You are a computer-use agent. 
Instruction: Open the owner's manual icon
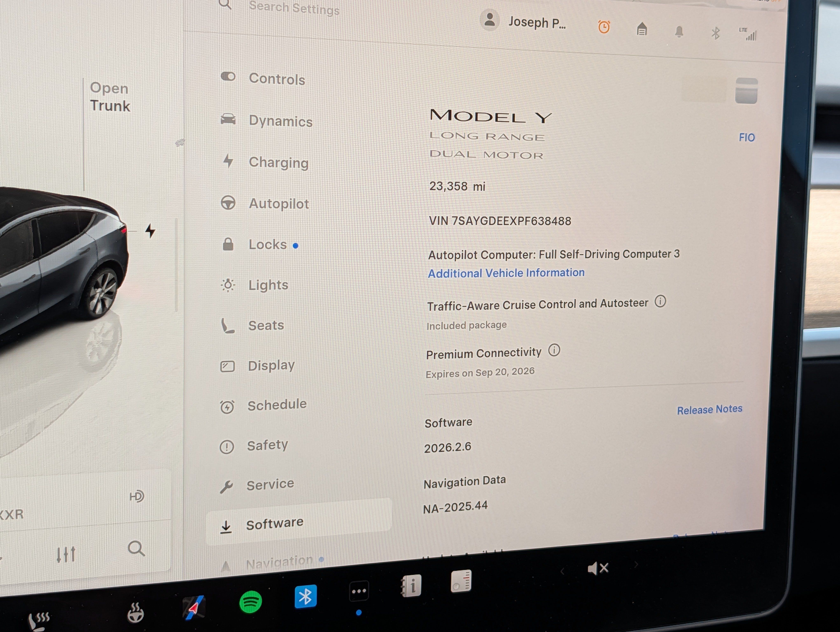pos(411,586)
